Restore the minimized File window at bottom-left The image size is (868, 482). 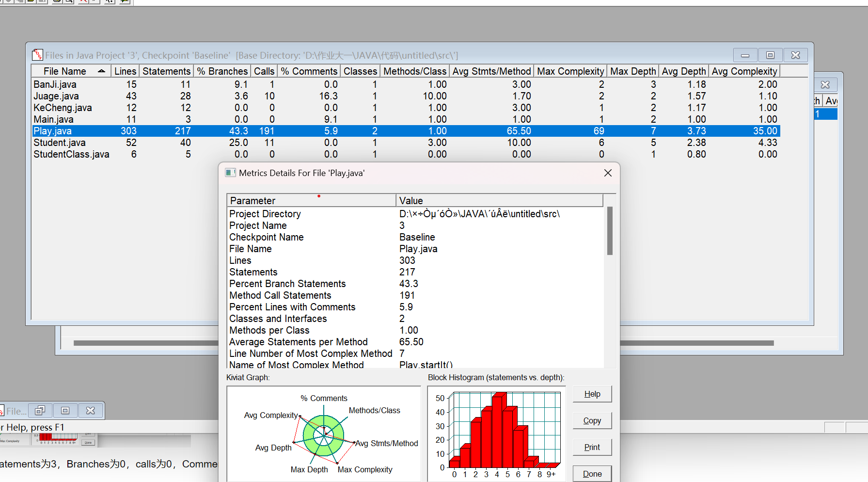click(x=40, y=411)
